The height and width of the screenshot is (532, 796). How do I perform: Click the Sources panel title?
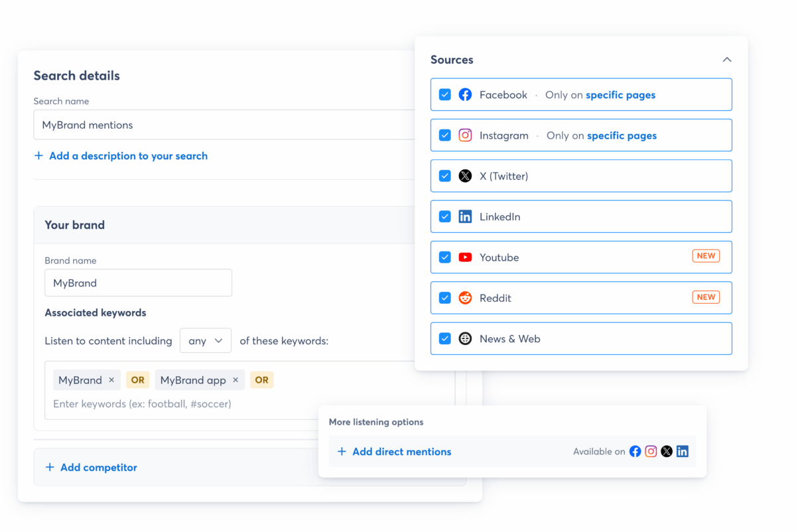coord(452,60)
